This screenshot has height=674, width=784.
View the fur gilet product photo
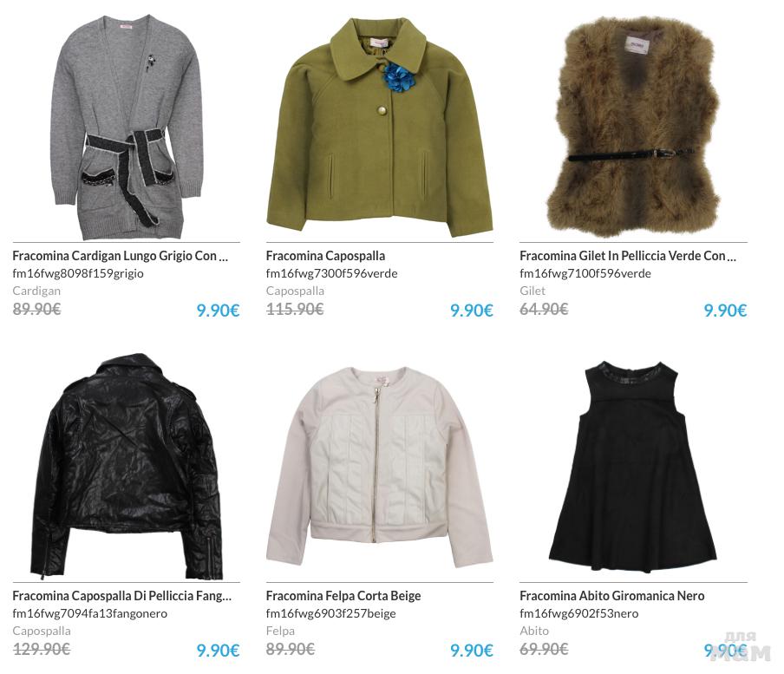[x=633, y=128]
